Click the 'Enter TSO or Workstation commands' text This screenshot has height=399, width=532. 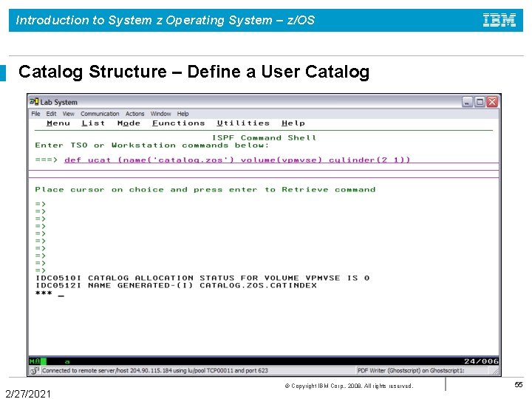152,146
